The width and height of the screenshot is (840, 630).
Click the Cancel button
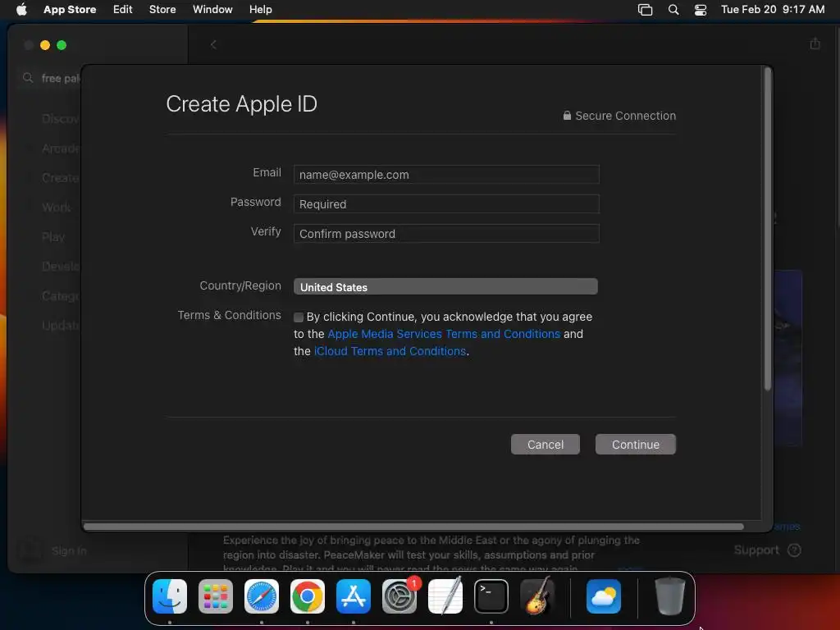coord(546,444)
